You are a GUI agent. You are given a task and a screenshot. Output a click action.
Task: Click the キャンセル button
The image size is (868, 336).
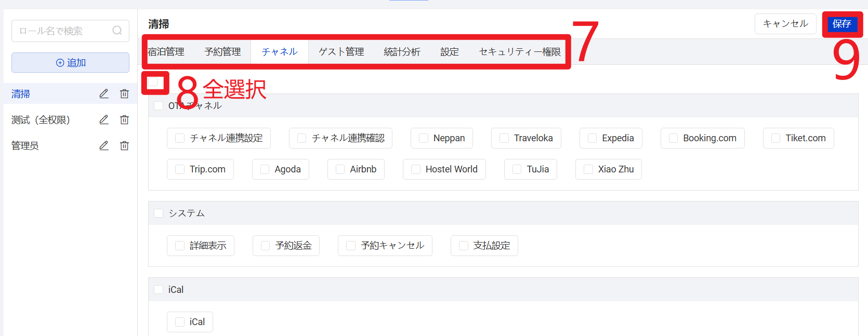click(785, 24)
